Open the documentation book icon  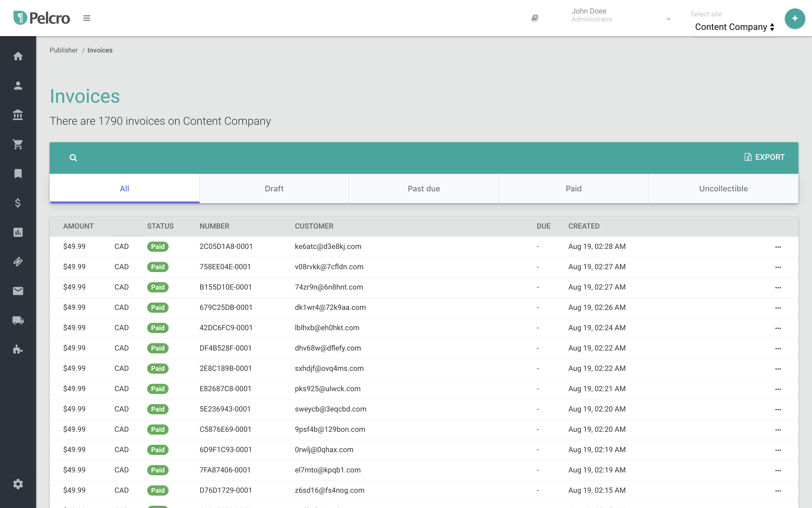coord(535,18)
